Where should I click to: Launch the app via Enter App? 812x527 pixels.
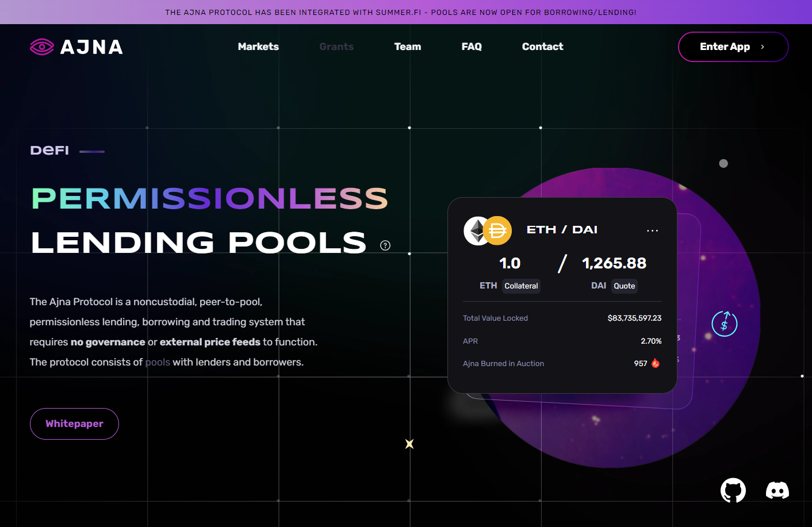coord(725,47)
